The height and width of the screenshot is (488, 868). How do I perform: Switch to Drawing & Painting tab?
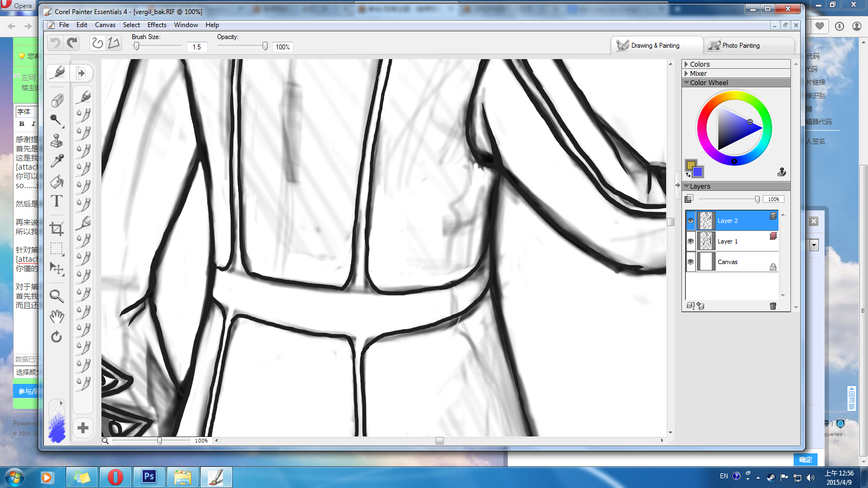(x=656, y=46)
